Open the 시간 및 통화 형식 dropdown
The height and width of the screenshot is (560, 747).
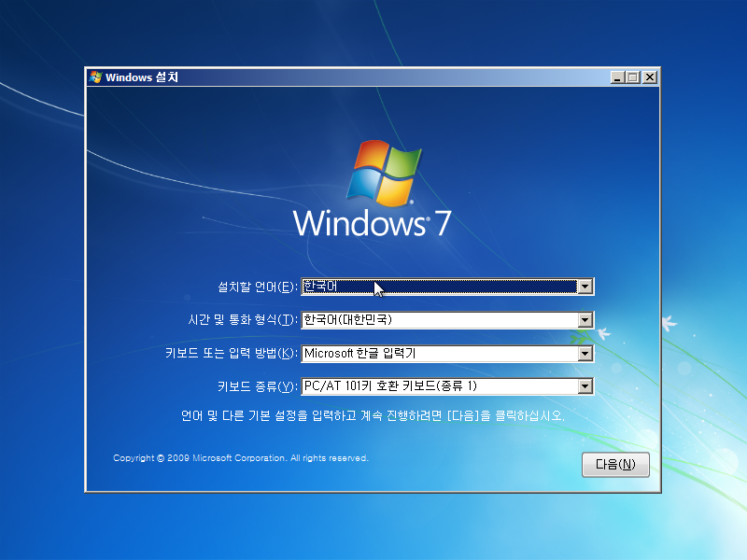coord(585,320)
